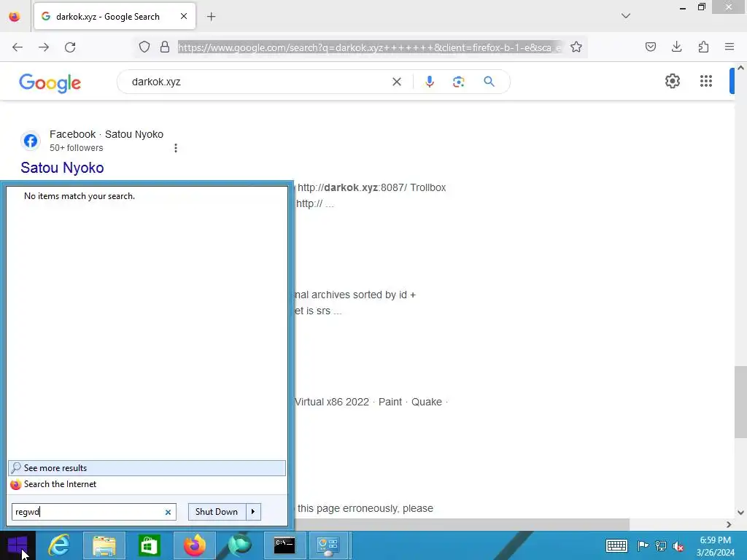Click the Windows Start button

pyautogui.click(x=18, y=545)
